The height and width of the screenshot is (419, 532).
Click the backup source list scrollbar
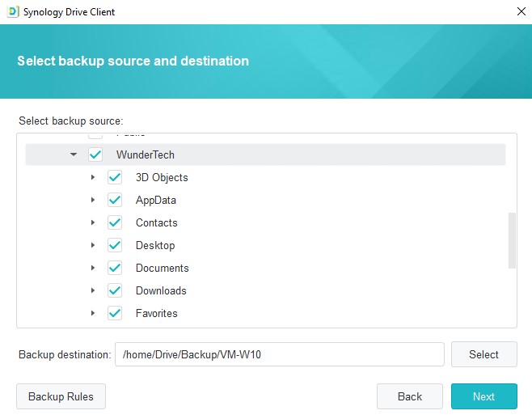(x=512, y=240)
